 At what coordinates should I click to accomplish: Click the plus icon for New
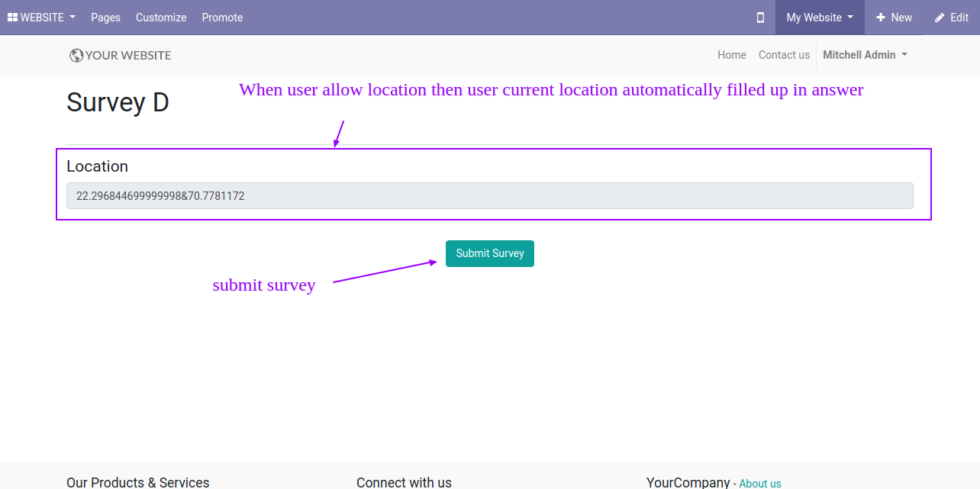[881, 18]
